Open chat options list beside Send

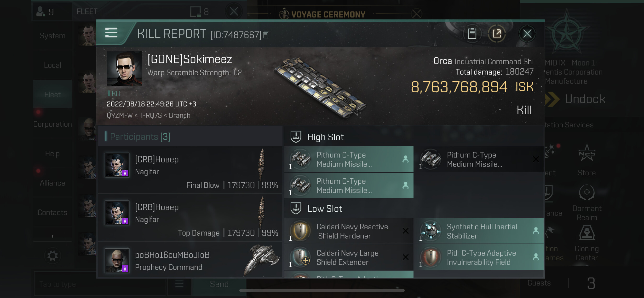tap(179, 284)
